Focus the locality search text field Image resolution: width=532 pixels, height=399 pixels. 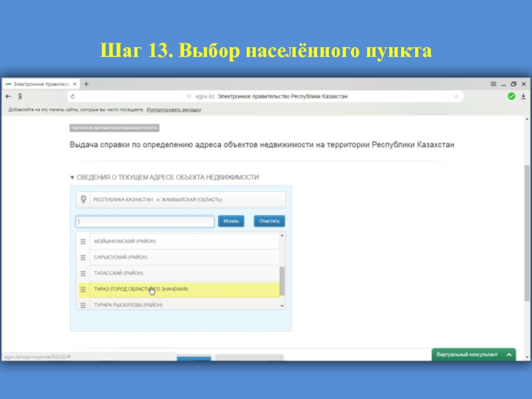(145, 221)
